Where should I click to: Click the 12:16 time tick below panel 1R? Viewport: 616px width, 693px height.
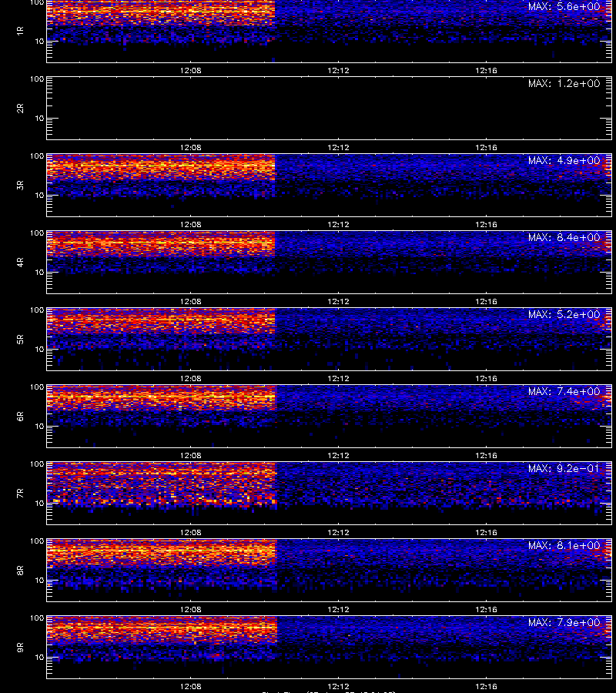486,70
